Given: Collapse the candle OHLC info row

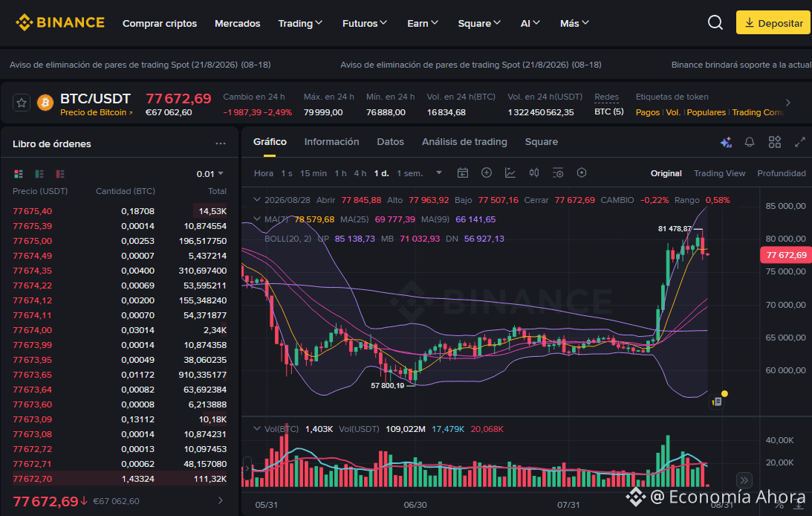Looking at the screenshot, I should [x=257, y=199].
